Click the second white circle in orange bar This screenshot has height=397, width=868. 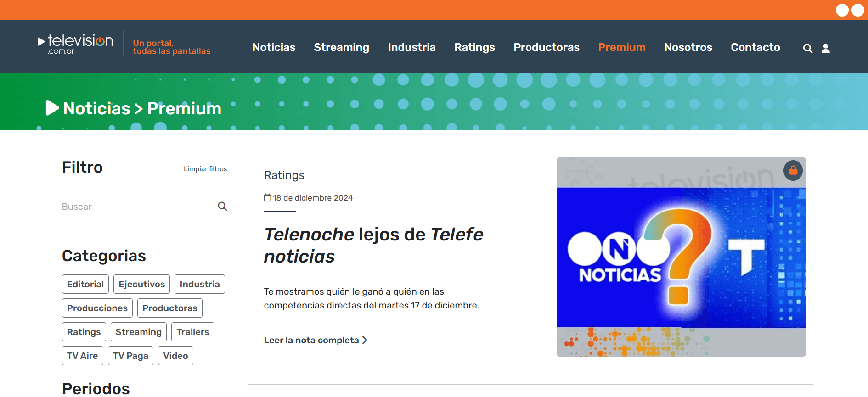pyautogui.click(x=857, y=10)
